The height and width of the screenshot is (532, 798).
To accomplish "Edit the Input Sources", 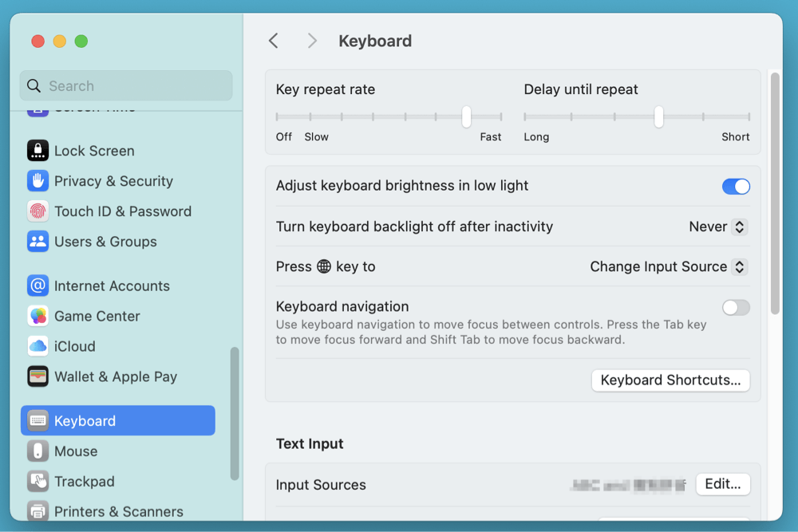I will [x=722, y=483].
